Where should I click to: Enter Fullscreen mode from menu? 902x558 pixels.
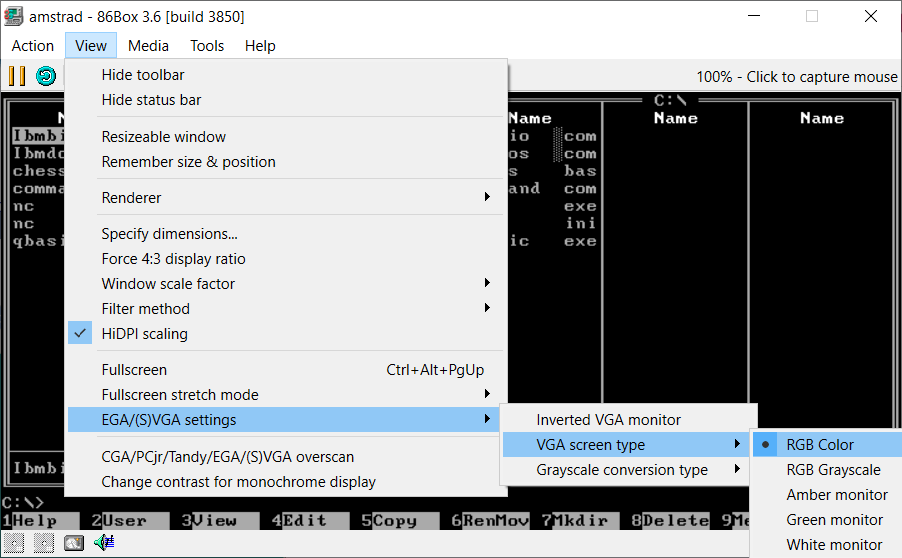(285, 370)
